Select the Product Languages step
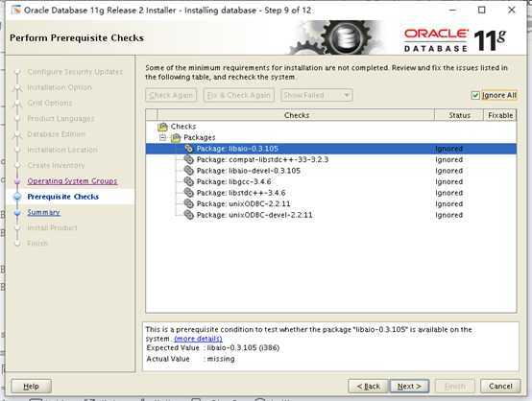Image resolution: width=532 pixels, height=401 pixels. [60, 119]
